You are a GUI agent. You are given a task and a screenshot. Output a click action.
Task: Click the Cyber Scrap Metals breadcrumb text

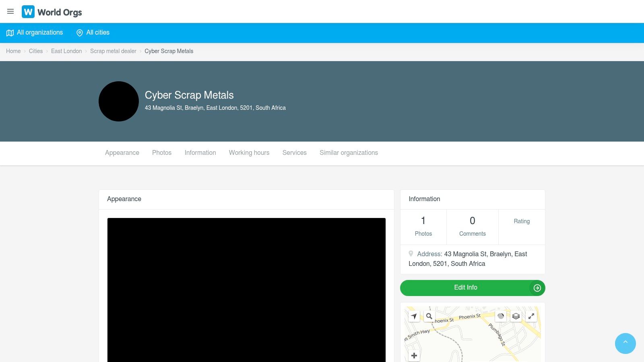(169, 51)
